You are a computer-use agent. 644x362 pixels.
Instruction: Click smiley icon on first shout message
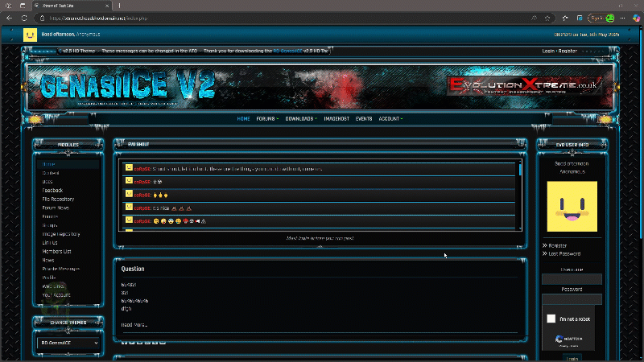point(129,168)
